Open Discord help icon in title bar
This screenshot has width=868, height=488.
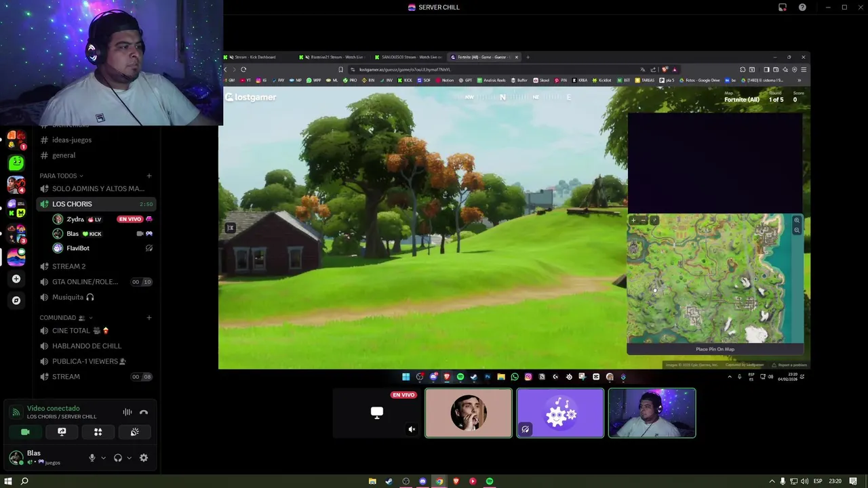point(802,7)
